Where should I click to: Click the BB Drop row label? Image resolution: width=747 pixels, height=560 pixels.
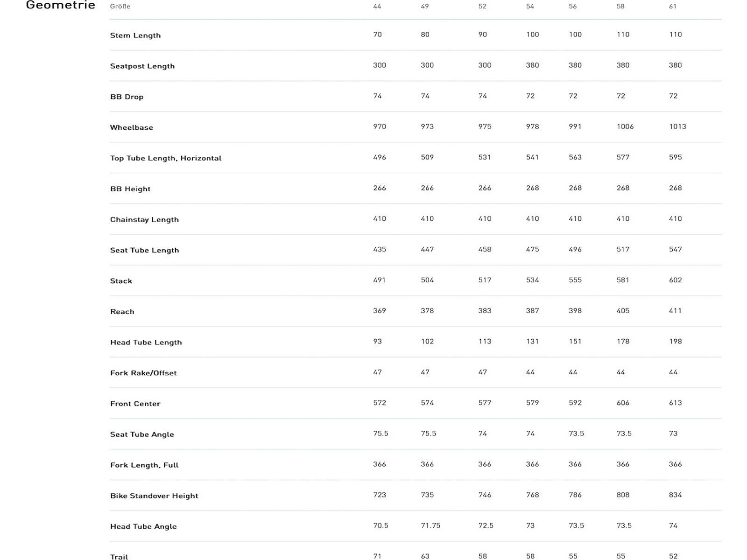(127, 97)
